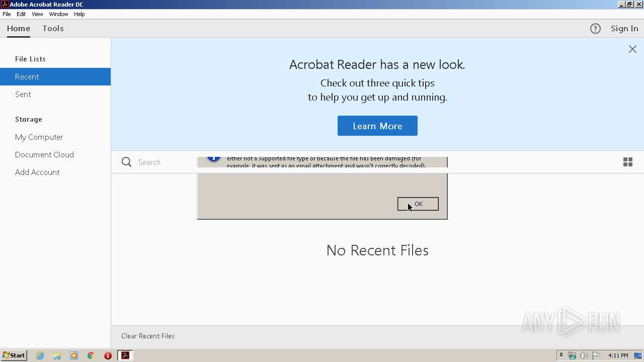Open Google Chrome from the taskbar
644x362 pixels.
(x=91, y=355)
